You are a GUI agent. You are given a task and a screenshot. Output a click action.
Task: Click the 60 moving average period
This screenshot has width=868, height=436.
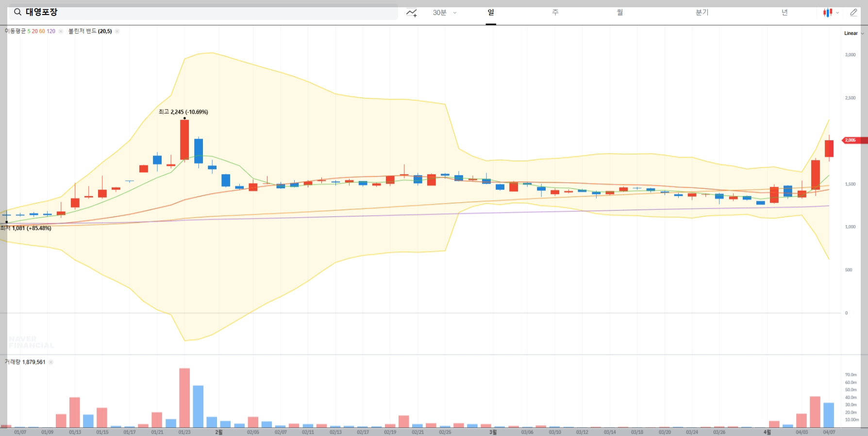[42, 31]
